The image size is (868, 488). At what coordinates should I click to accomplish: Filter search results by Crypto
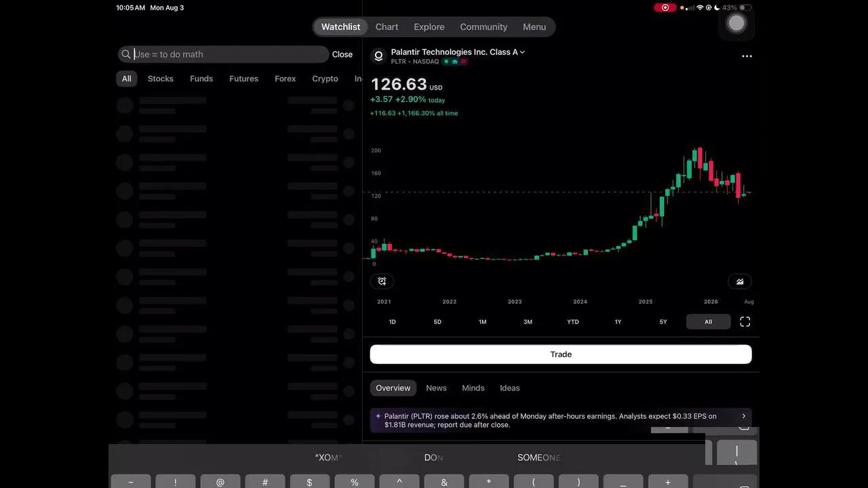[x=325, y=79]
